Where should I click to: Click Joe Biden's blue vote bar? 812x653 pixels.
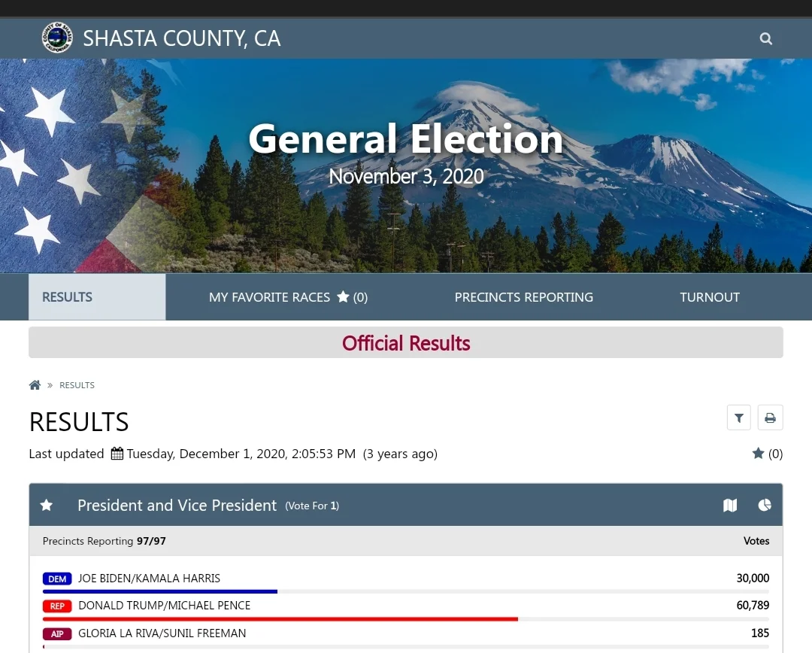click(160, 592)
